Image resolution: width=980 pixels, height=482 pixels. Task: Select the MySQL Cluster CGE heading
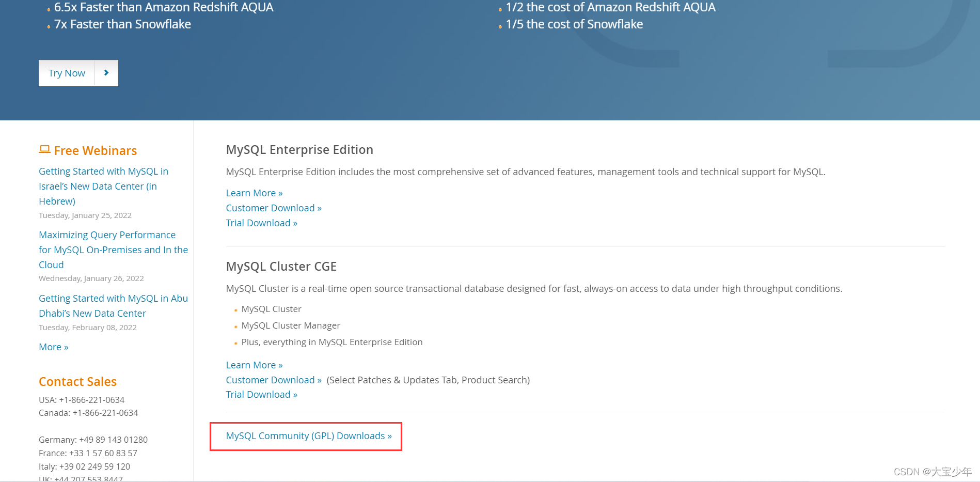tap(281, 267)
